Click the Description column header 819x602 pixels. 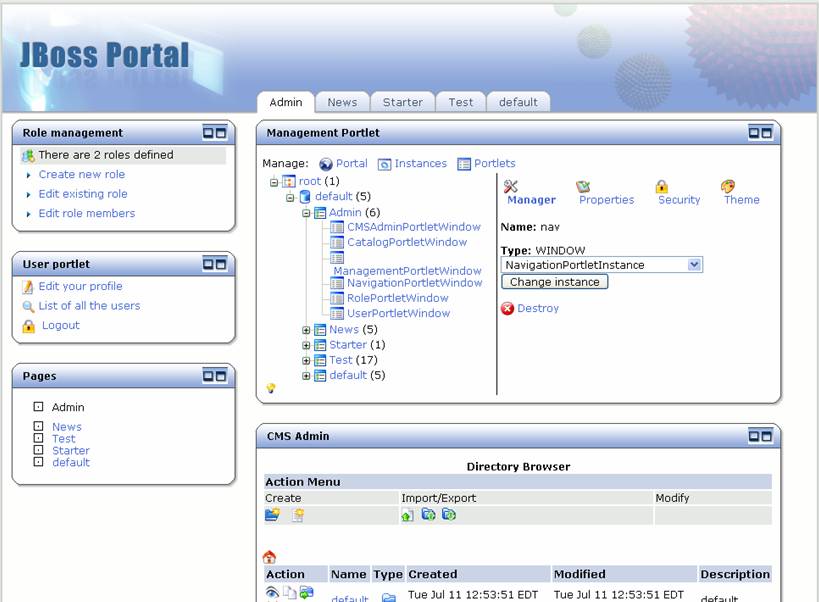pos(735,574)
